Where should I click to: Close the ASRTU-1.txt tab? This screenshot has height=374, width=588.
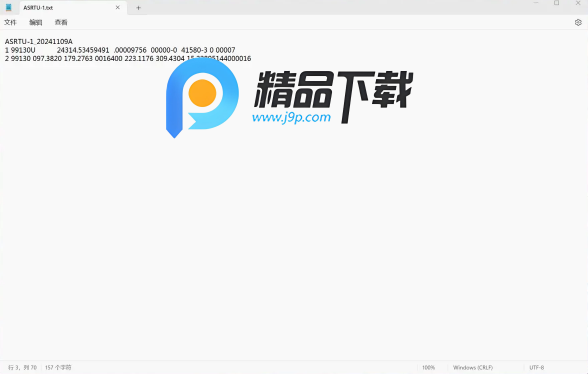118,8
